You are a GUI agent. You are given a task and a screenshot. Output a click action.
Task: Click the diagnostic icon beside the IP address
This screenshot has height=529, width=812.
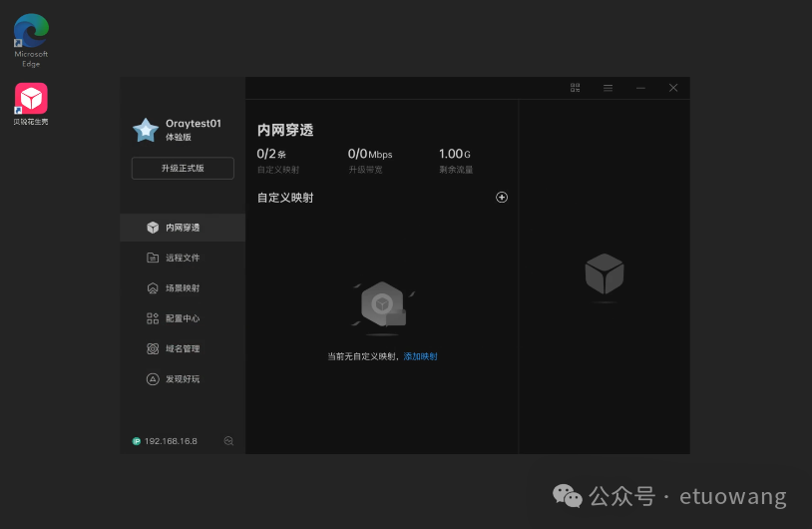tap(228, 441)
